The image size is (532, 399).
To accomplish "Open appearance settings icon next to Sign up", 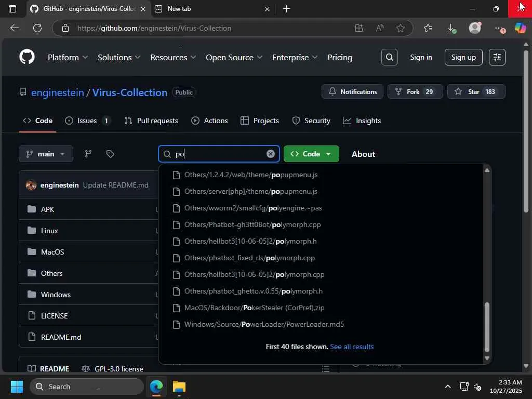I will pos(497,57).
